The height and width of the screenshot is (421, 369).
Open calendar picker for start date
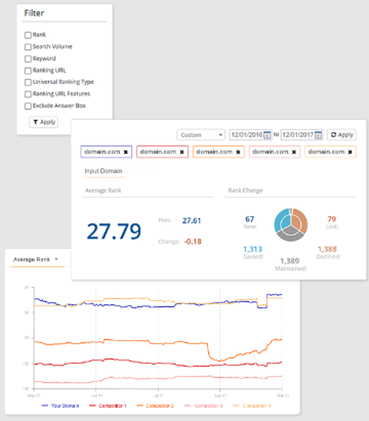[267, 135]
